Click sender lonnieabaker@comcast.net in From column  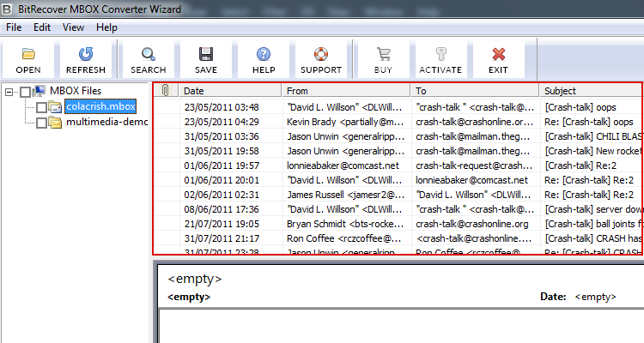[x=343, y=165]
